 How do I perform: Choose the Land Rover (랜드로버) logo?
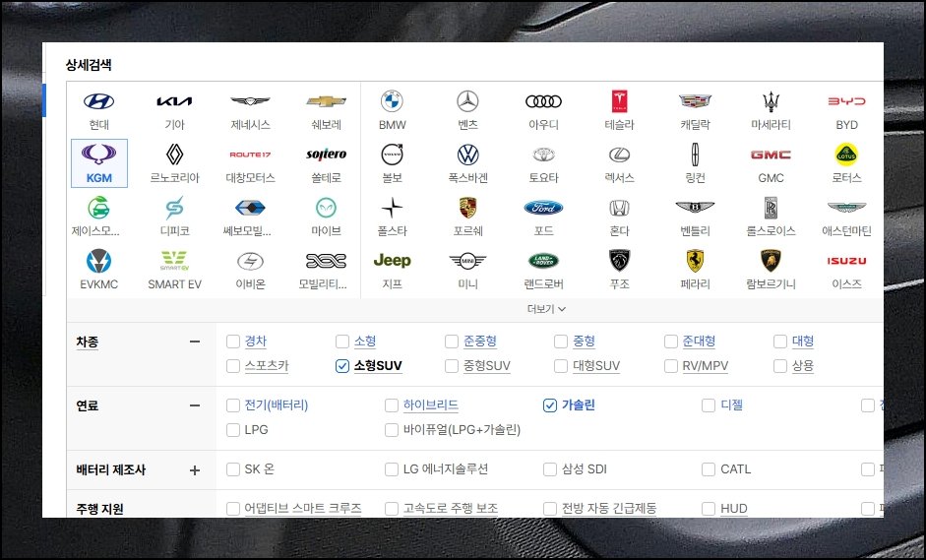[x=543, y=261]
